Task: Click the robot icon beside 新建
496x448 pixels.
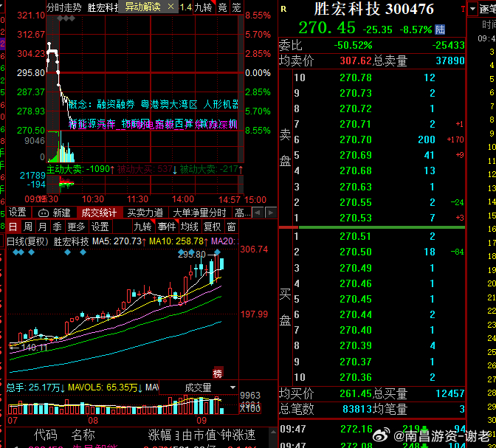Action: click(44, 213)
